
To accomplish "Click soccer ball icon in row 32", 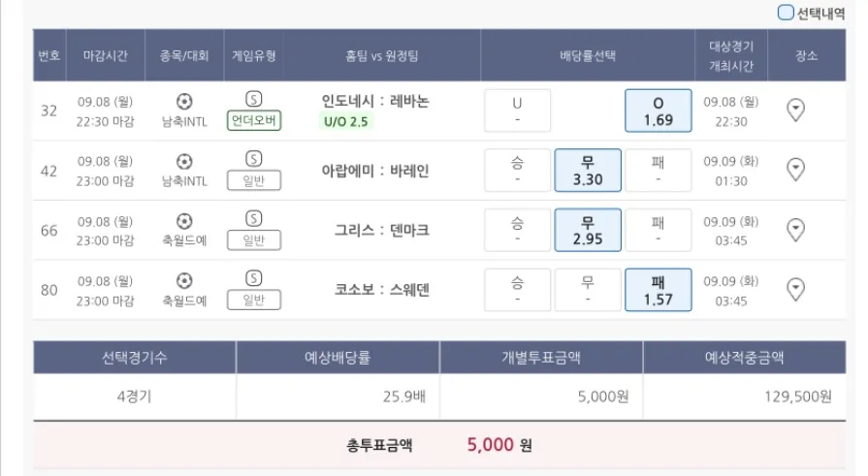I will pyautogui.click(x=184, y=101).
